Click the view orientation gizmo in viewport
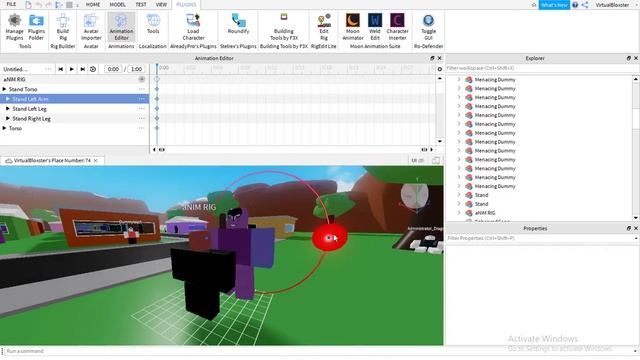 [x=414, y=196]
